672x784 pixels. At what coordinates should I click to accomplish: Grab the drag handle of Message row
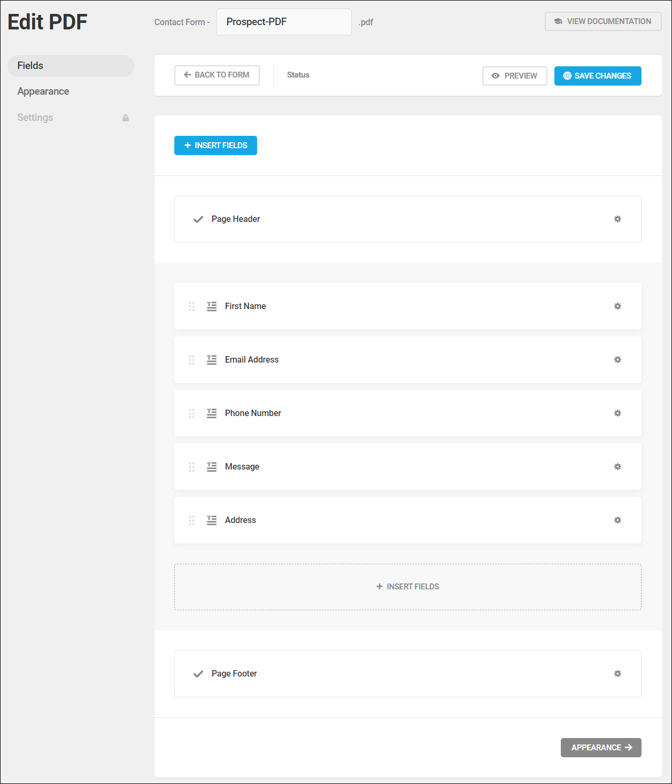coord(191,467)
